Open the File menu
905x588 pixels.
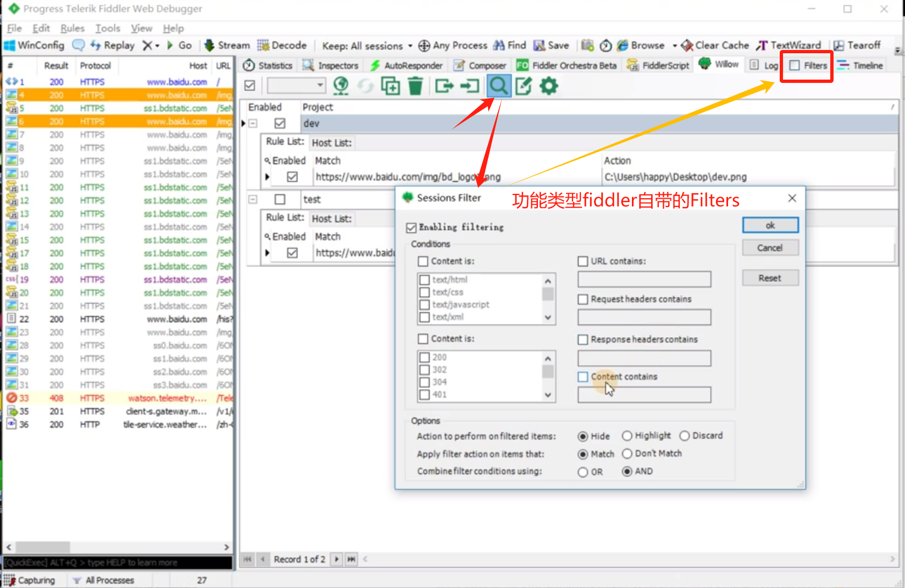click(14, 29)
